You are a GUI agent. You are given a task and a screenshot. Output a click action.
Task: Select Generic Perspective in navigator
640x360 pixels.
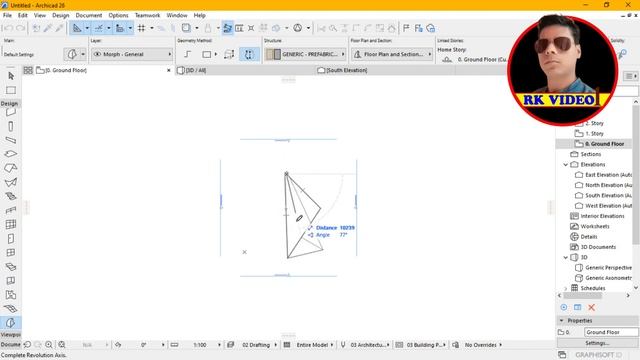pos(608,267)
